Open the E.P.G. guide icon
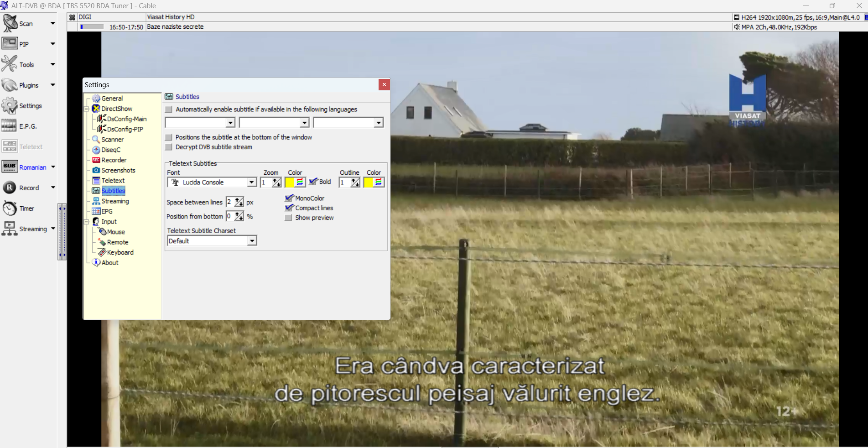The height and width of the screenshot is (448, 868). tap(9, 126)
